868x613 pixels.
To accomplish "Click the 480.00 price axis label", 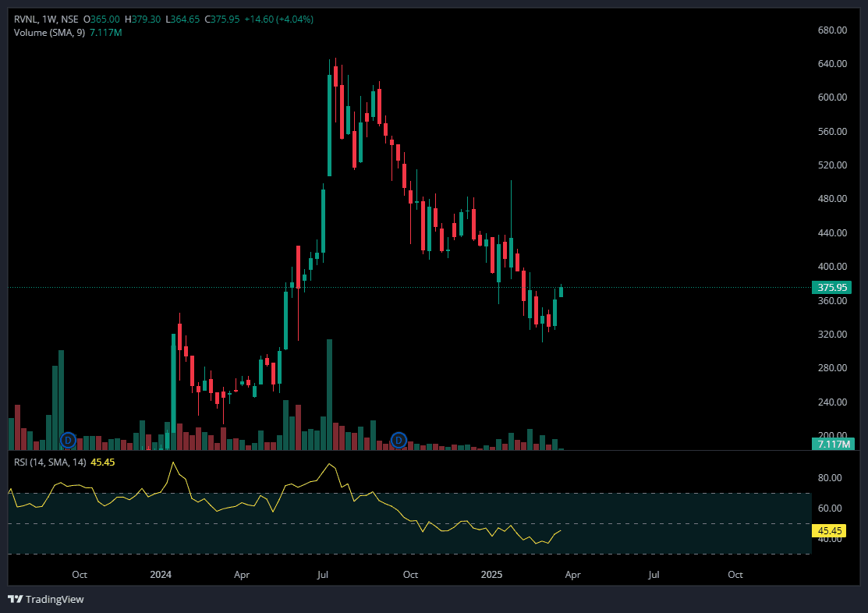I will [x=833, y=199].
